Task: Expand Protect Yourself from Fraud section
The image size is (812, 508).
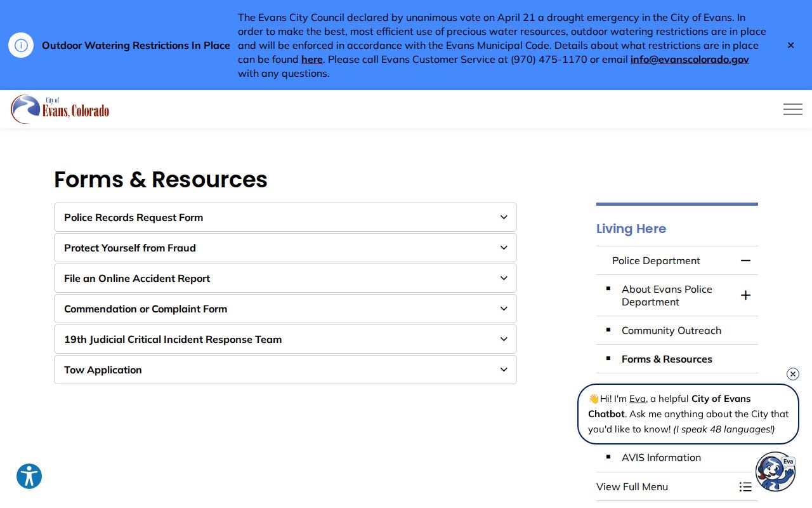Action: 285,248
